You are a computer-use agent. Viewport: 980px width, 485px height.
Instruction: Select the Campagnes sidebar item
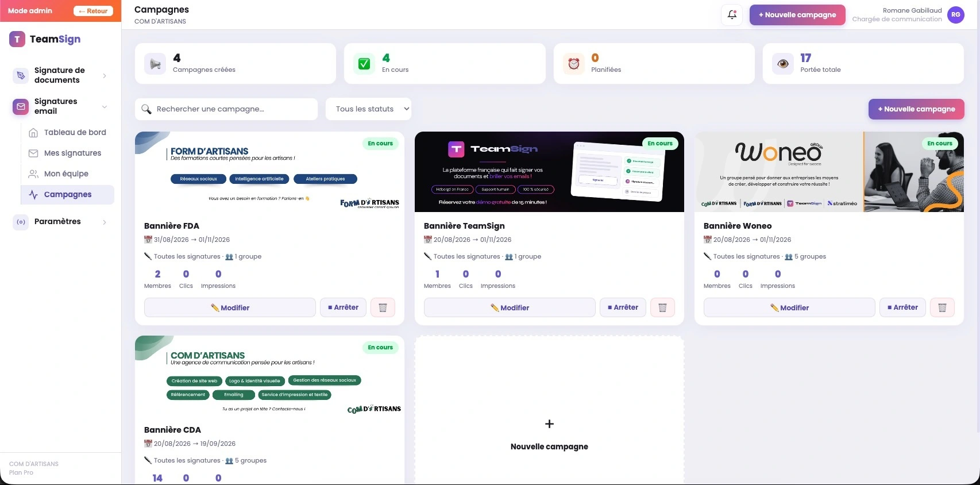click(x=68, y=194)
